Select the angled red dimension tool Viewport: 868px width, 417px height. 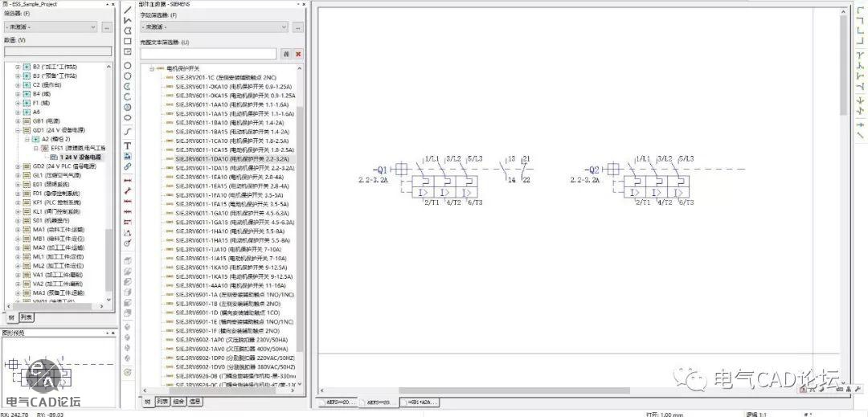click(127, 190)
